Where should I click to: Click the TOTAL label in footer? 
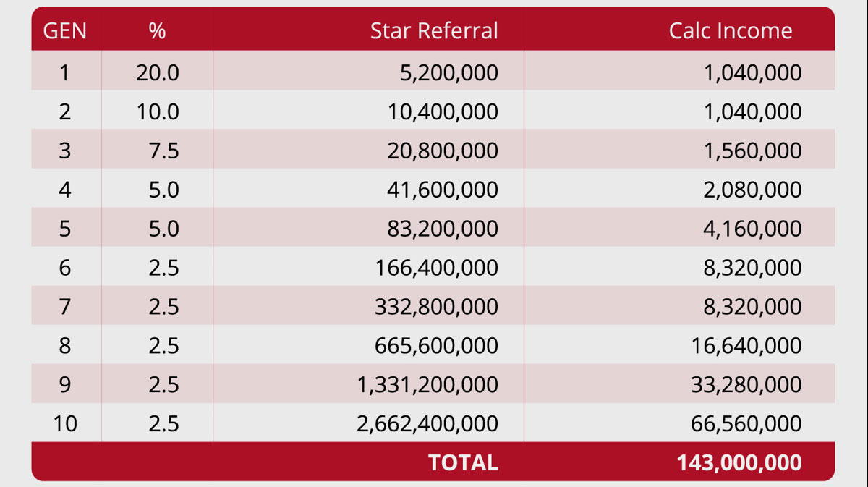[x=463, y=463]
